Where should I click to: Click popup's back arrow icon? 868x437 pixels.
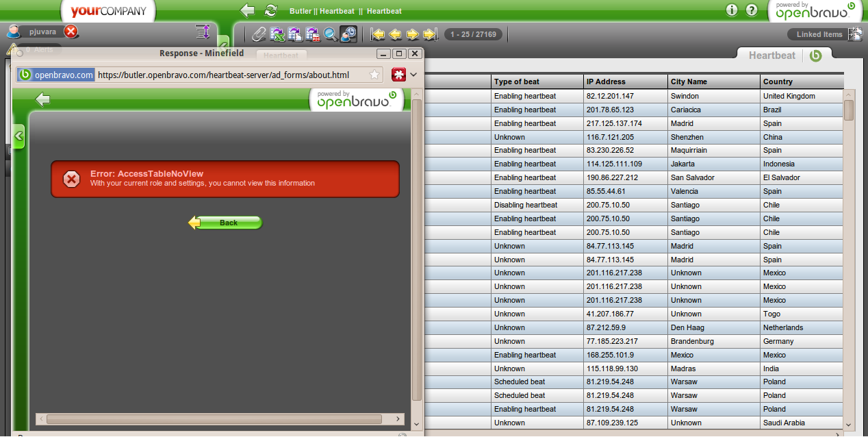point(43,100)
